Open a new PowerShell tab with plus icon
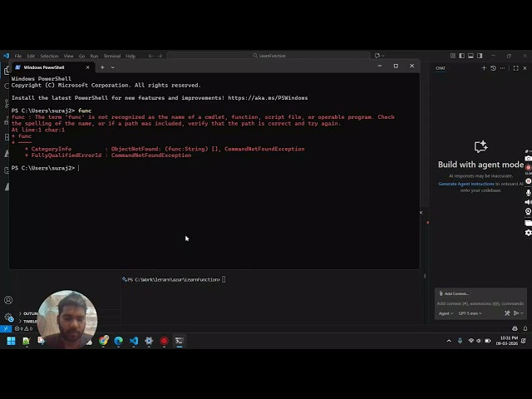This screenshot has height=399, width=532. [x=102, y=67]
